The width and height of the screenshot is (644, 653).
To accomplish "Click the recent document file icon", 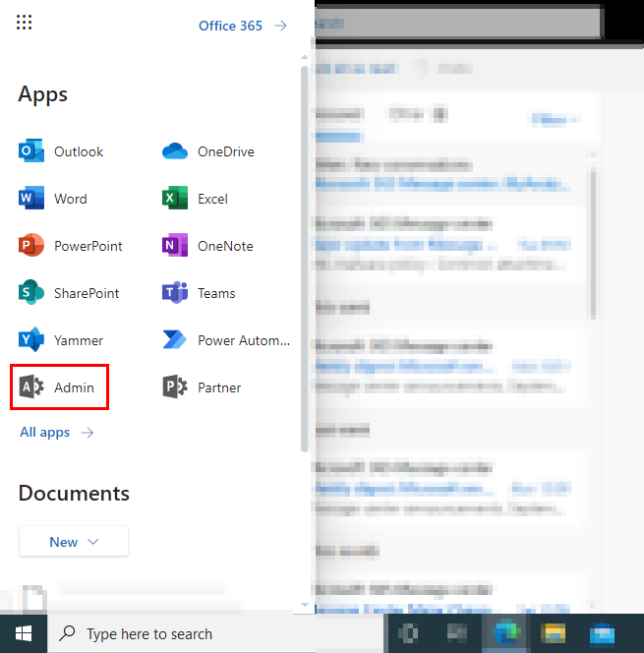I will [34, 599].
